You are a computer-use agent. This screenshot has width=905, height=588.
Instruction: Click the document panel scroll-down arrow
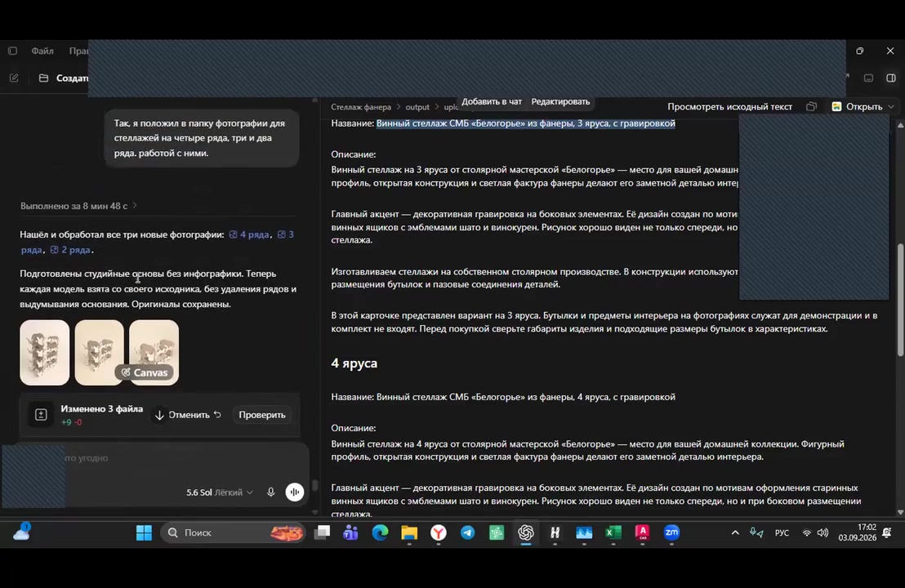(900, 512)
